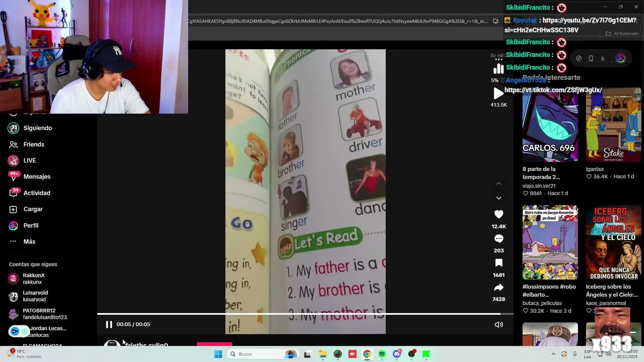Viewport: 644px width, 362px height.
Task: Open the three dots more options
Action: coord(499,59)
